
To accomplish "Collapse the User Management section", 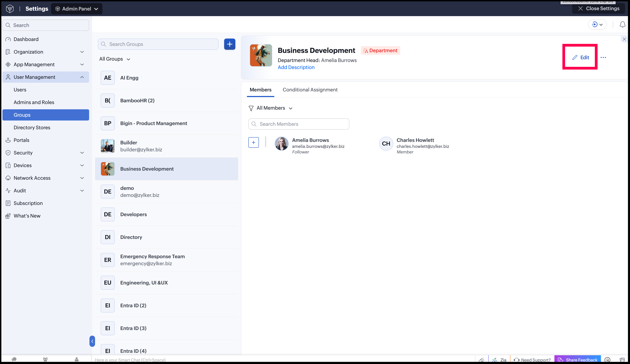I will tap(46, 77).
